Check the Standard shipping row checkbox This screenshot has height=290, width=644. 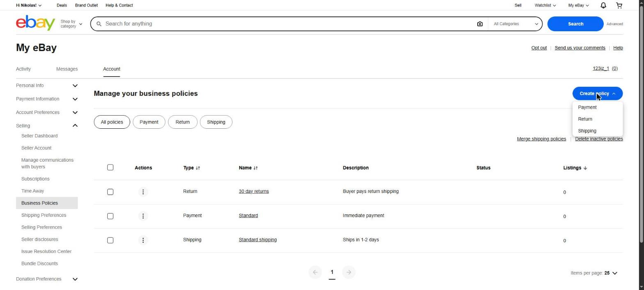pos(110,241)
